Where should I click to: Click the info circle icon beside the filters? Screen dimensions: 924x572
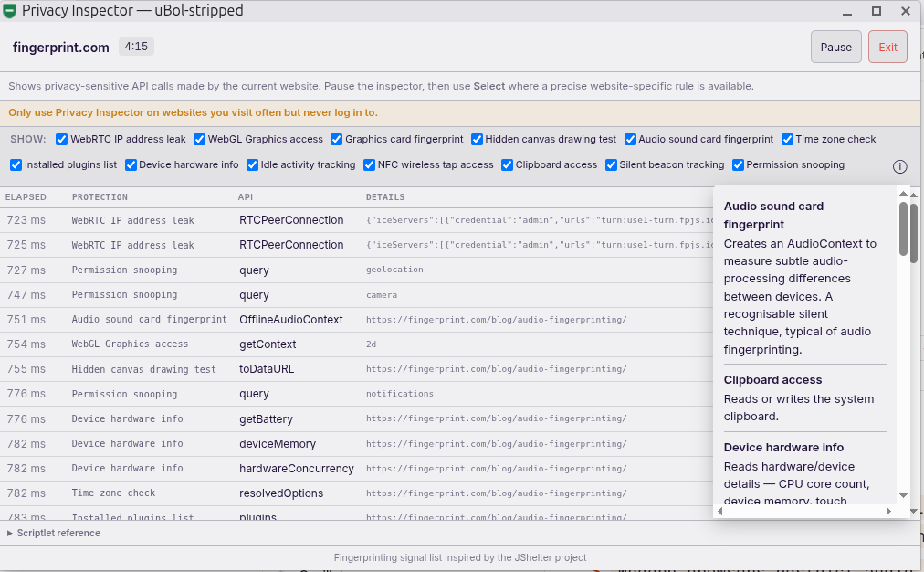coord(899,167)
